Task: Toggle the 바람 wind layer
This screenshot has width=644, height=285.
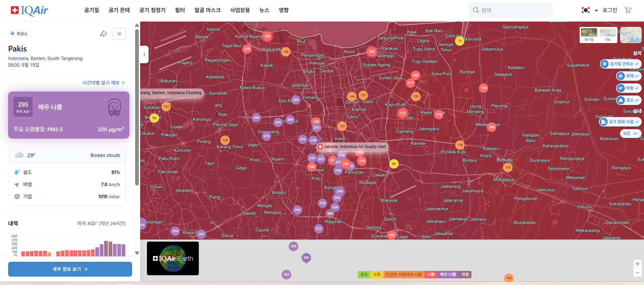Action: pos(628,88)
